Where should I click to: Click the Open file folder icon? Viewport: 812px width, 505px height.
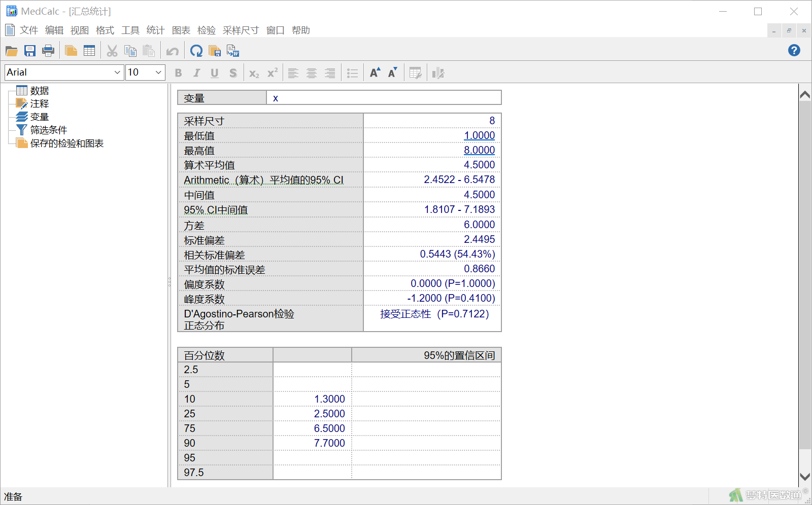tap(11, 51)
